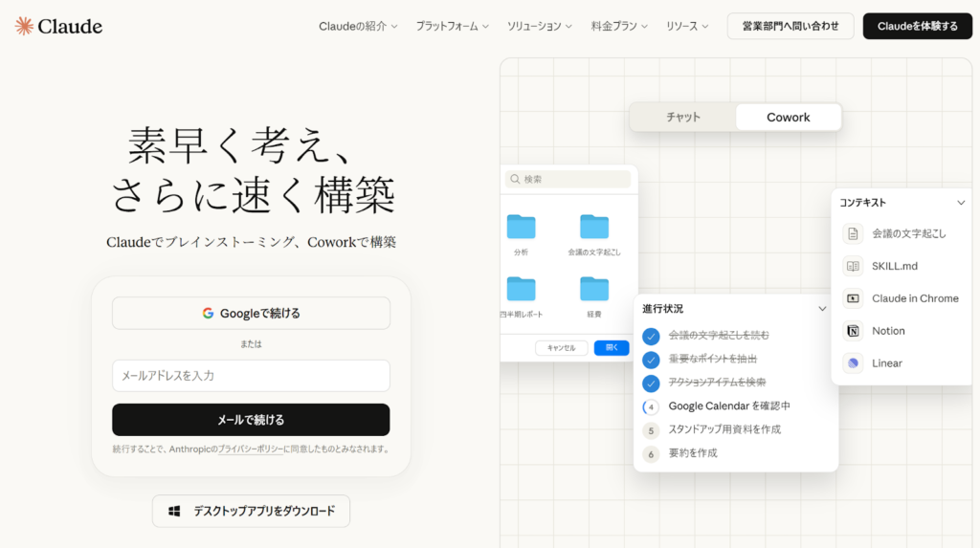Toggle the checkmark for 重要なポイントを抽出

[651, 360]
